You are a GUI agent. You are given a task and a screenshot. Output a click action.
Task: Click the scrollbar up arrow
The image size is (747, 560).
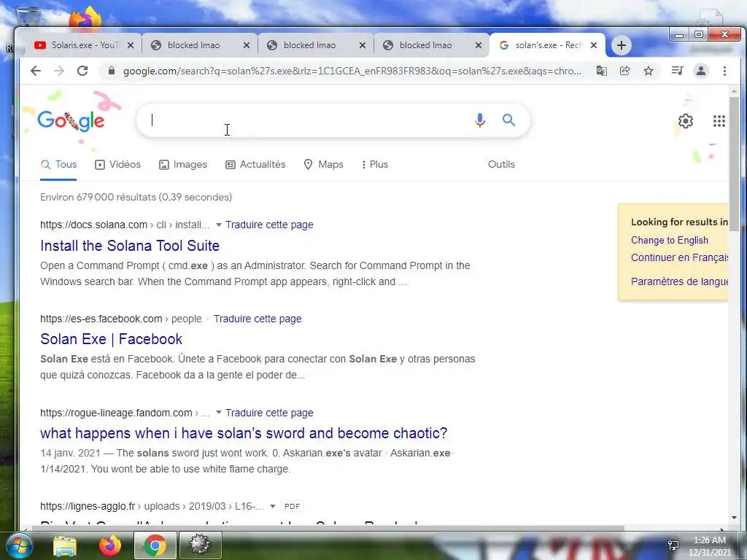click(734, 90)
